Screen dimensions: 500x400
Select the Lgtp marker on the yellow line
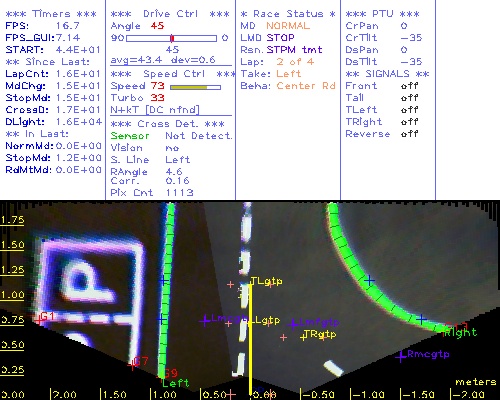251,323
